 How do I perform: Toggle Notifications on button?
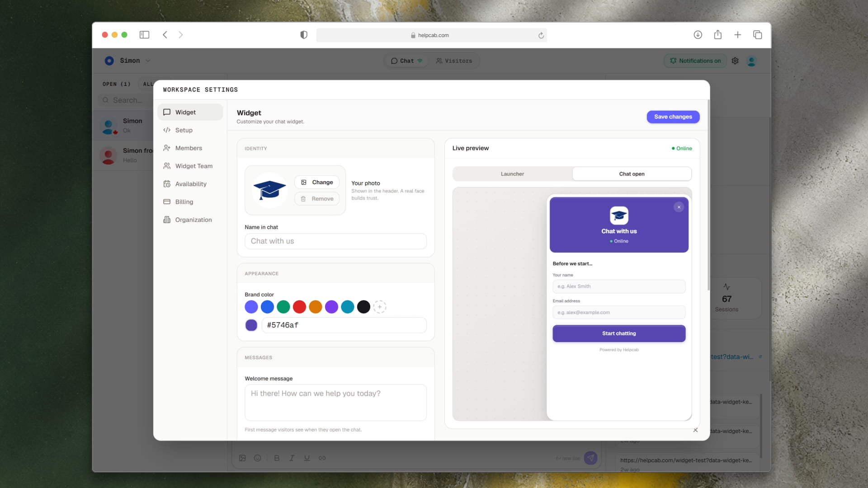(695, 61)
